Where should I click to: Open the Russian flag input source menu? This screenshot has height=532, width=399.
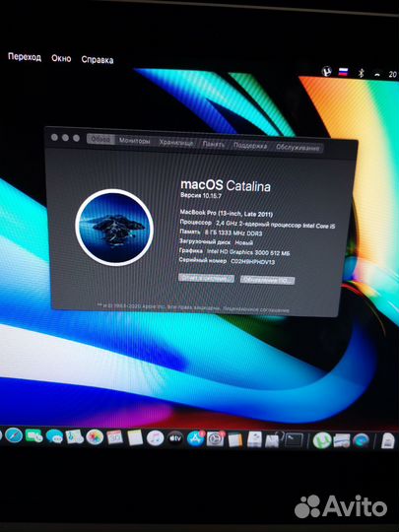coord(343,72)
